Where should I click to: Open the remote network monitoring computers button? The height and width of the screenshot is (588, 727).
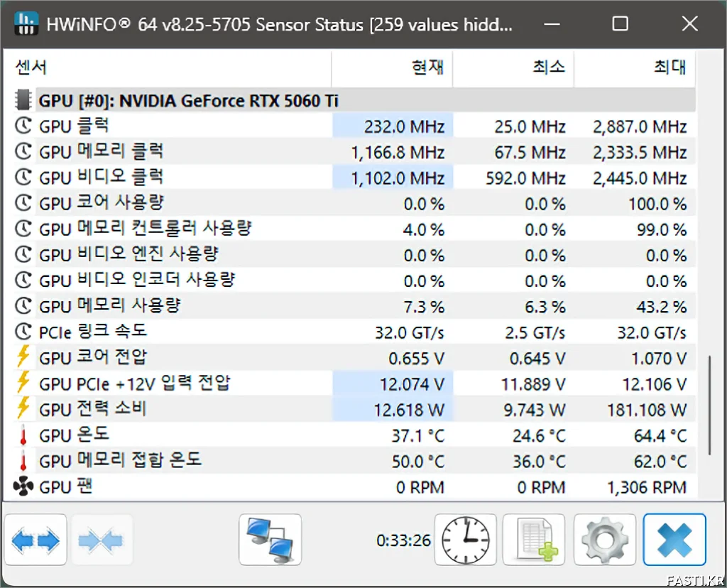click(x=270, y=540)
